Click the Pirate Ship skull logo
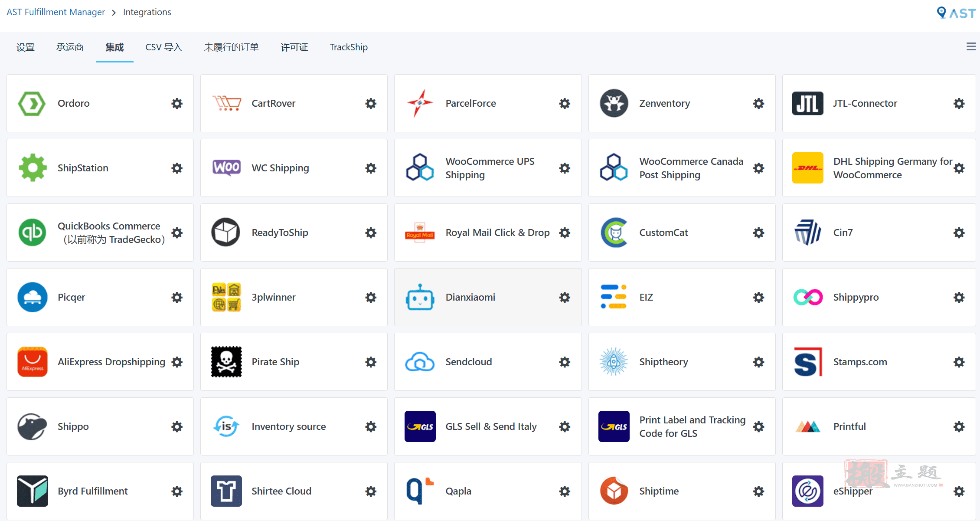 226,362
